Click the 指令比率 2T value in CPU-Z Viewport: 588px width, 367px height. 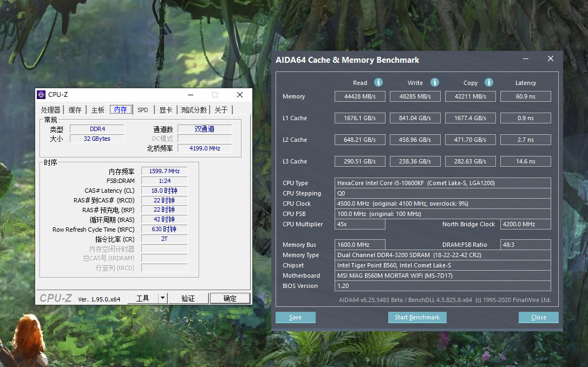[164, 239]
